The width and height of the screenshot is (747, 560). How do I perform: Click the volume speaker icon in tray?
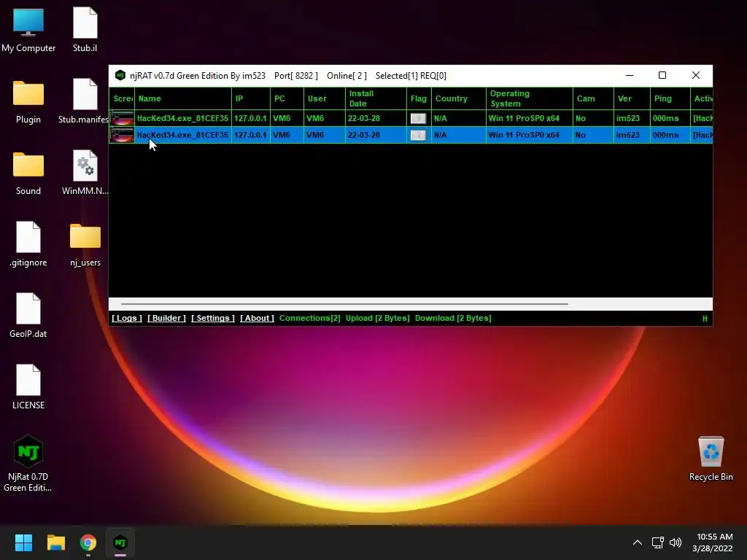[676, 542]
